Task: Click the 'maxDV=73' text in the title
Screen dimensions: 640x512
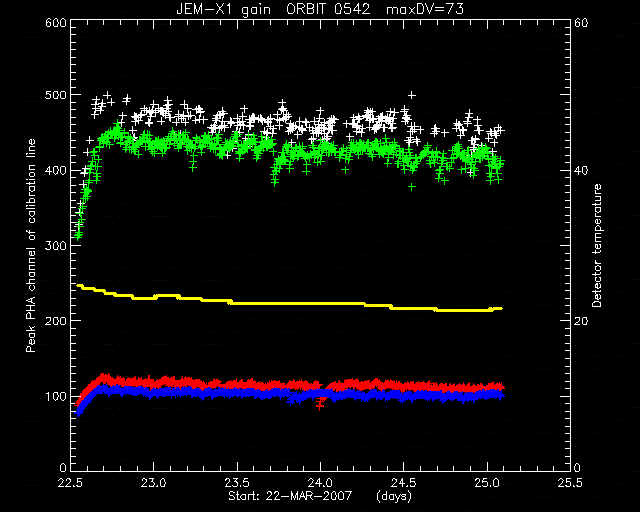Action: tap(425, 9)
